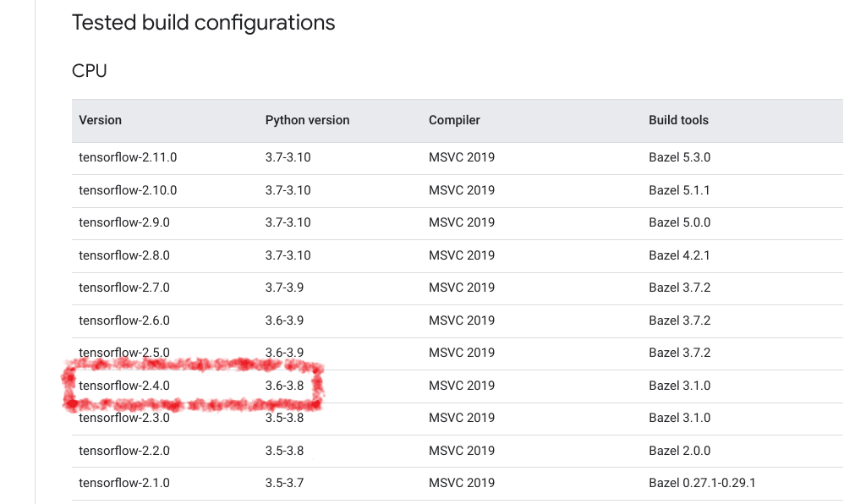Viewport: 866px width, 504px height.
Task: Select the tensorflow-2.7.0 version cell
Action: pyautogui.click(x=124, y=288)
